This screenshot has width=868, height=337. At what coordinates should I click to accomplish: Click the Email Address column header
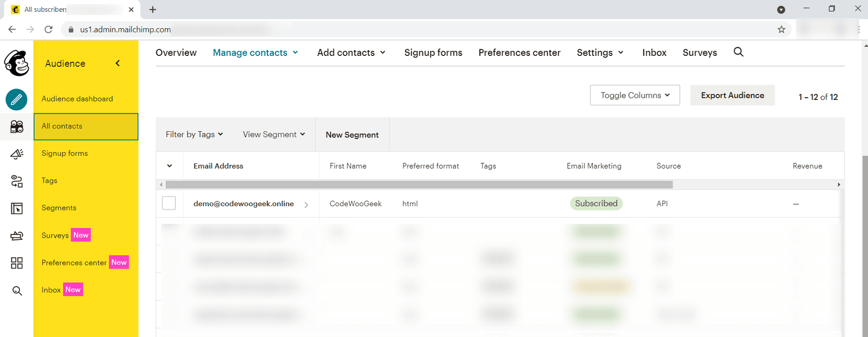(218, 166)
